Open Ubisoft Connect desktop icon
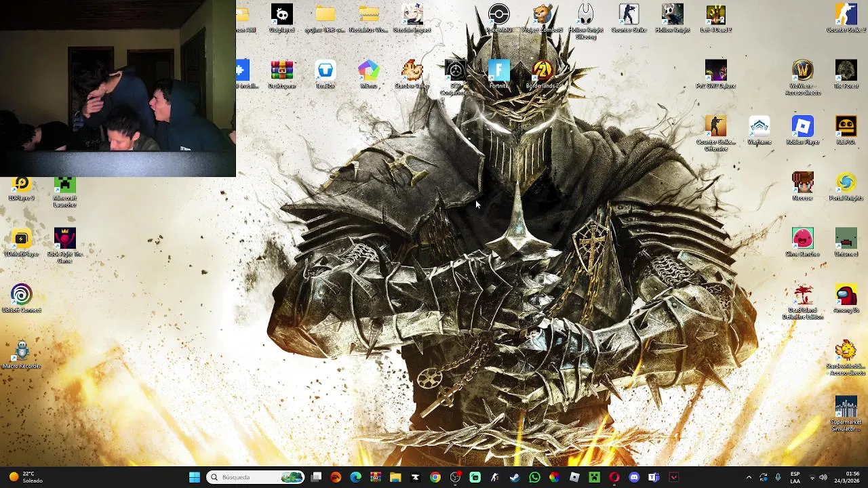 (21, 299)
